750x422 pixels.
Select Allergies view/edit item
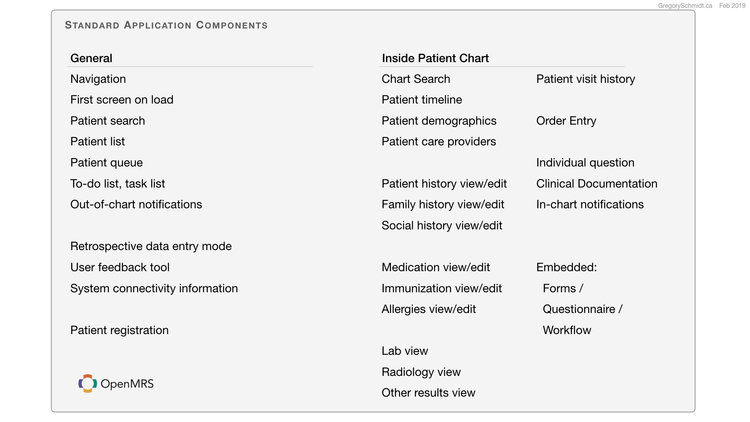[429, 310]
